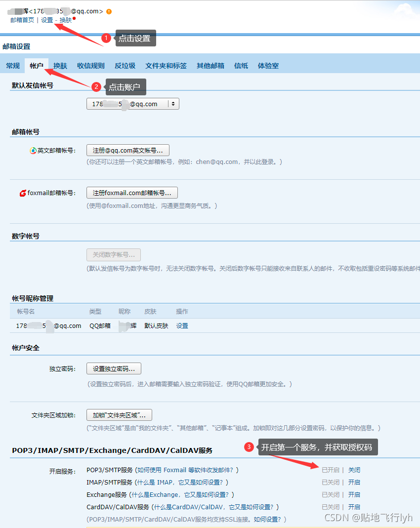The image size is (420, 528).
Task: Click 如何设置 SSL connection help link
Action: pyautogui.click(x=267, y=519)
